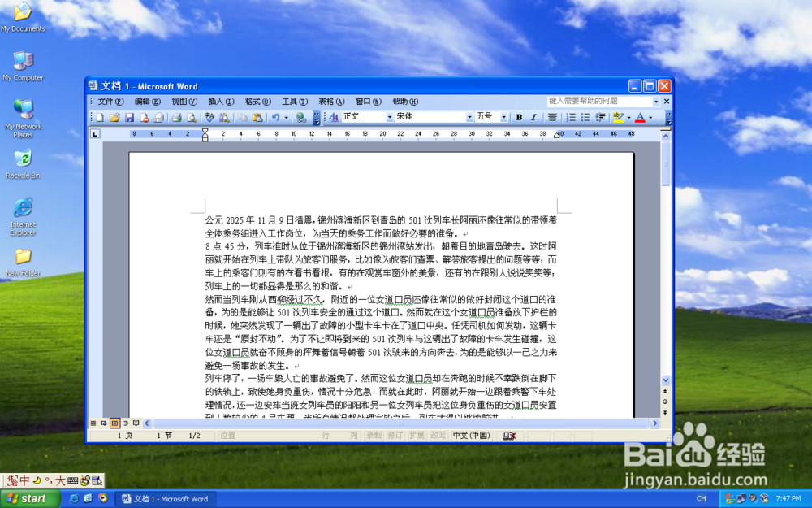Open the help question box dropdown
The height and width of the screenshot is (508, 812).
(656, 102)
